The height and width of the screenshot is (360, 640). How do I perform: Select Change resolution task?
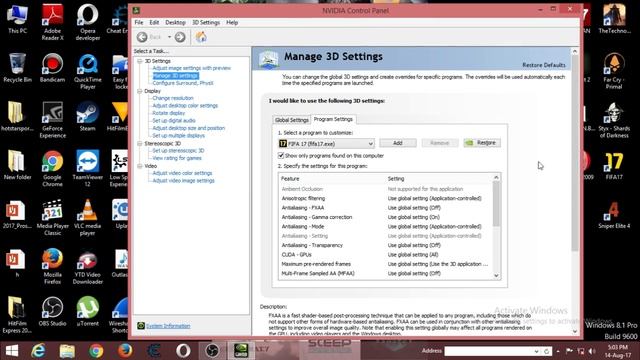point(173,98)
